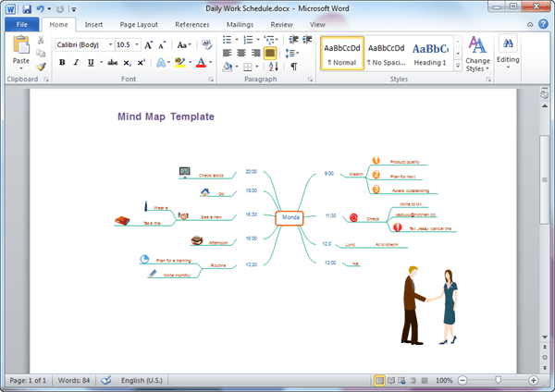The height and width of the screenshot is (392, 555).
Task: Switch to the Mailings tab
Action: tap(240, 24)
